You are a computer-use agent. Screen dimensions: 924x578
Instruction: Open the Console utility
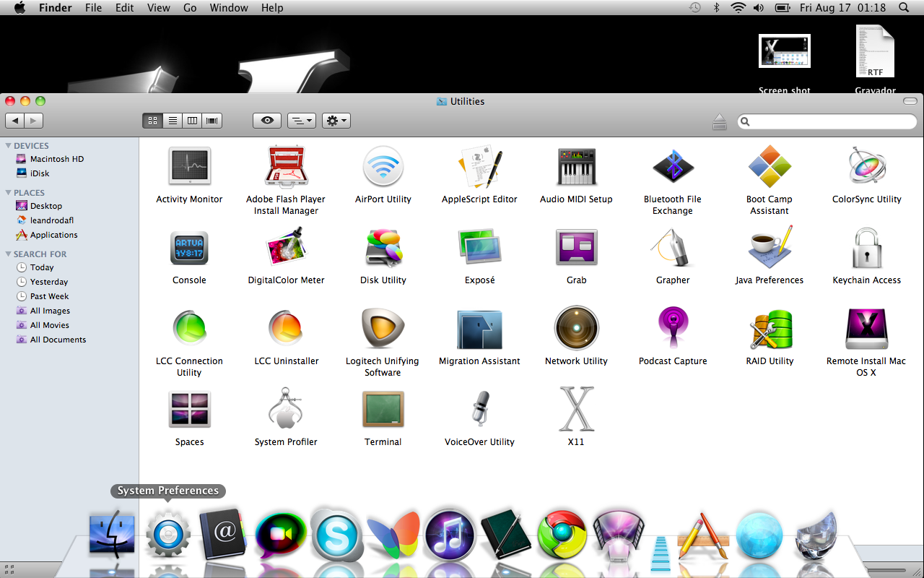pos(189,248)
